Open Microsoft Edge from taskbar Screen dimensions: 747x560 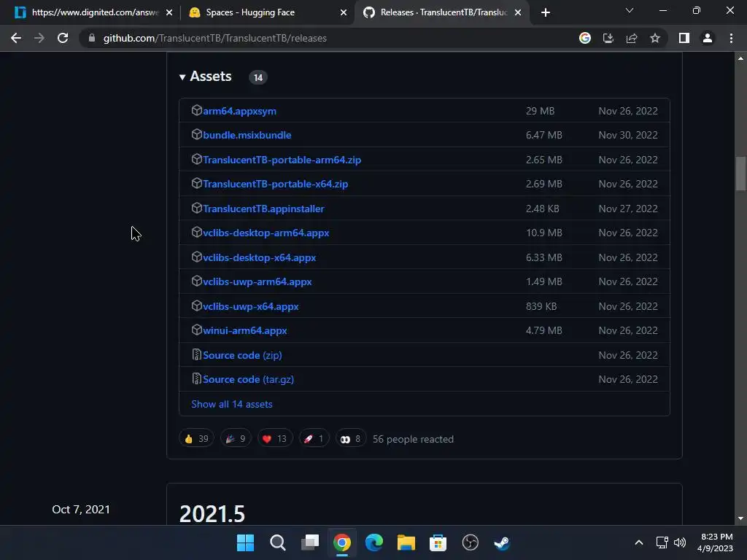tap(374, 542)
